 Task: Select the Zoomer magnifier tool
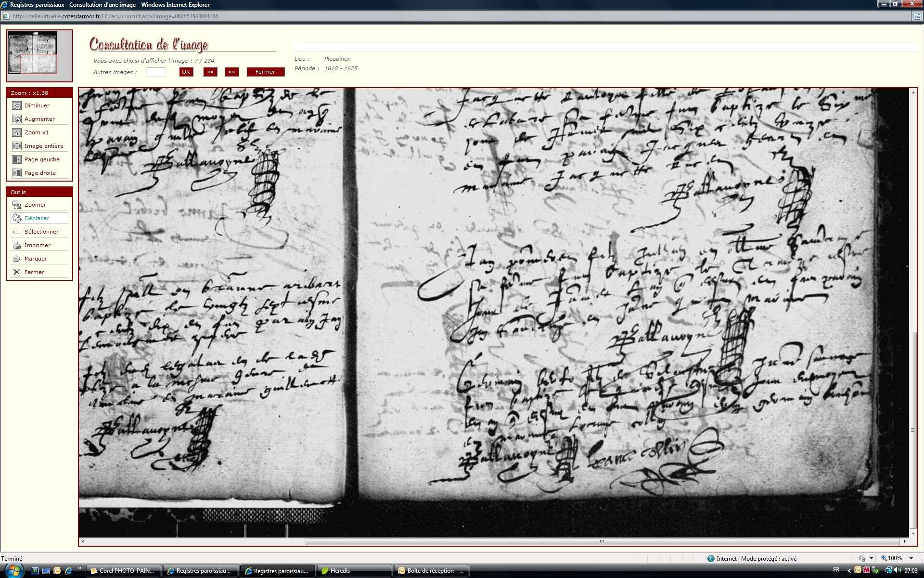(17, 205)
